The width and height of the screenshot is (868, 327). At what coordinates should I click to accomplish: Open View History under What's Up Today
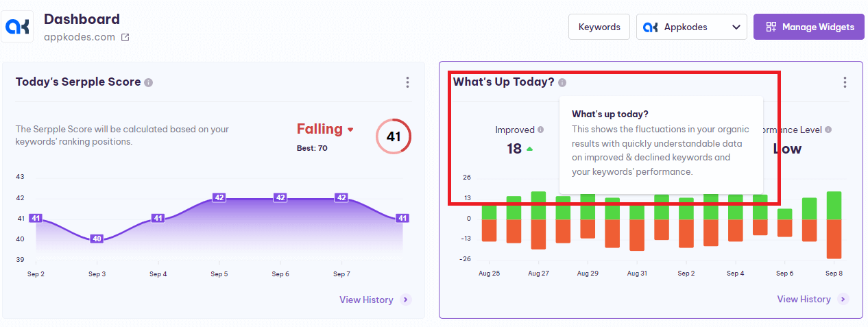[804, 299]
